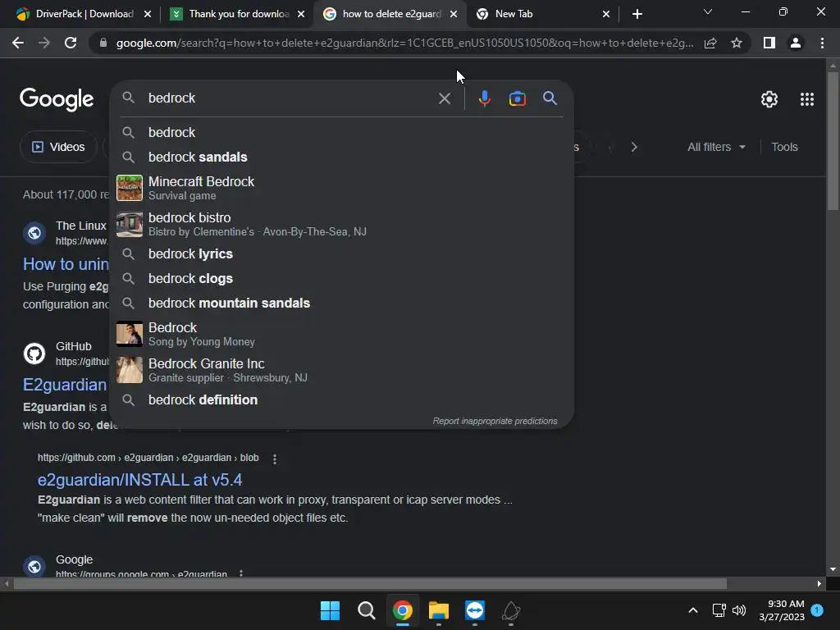
Task: Choose 'bedrock definition' suggestion
Action: [x=342, y=400]
